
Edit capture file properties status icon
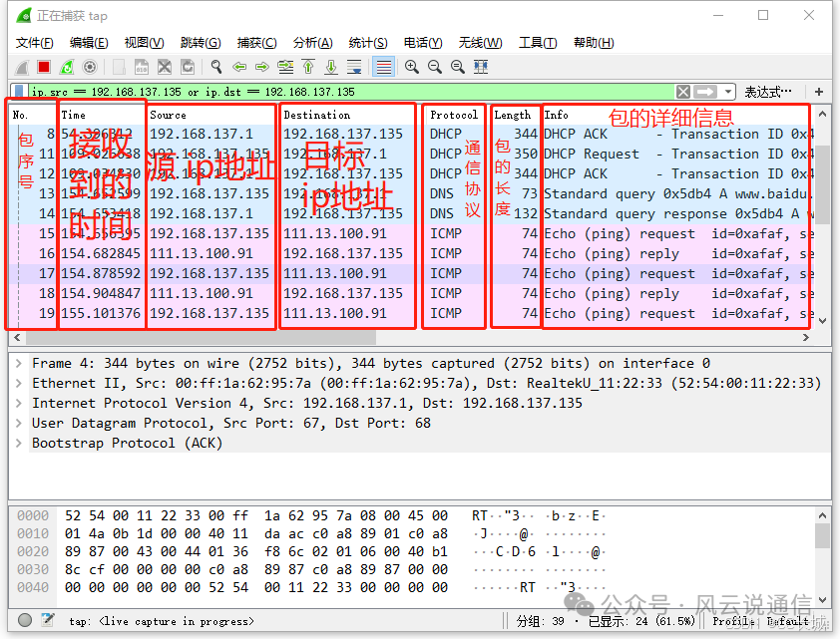click(48, 620)
